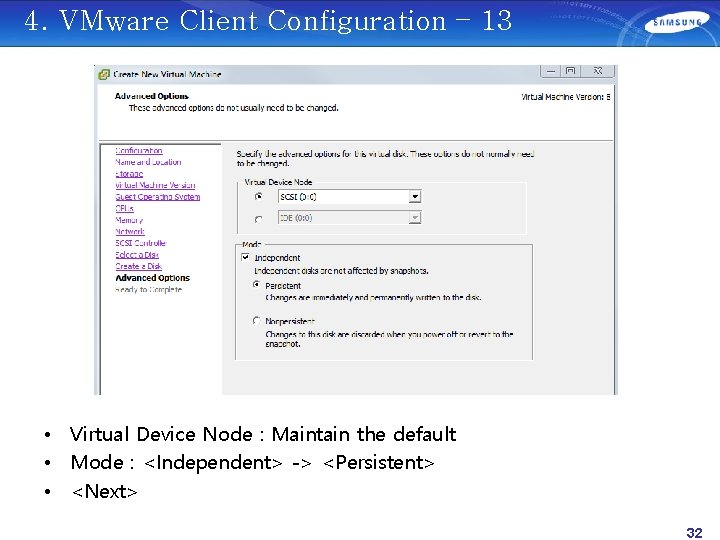Viewport: 720px width, 540px height.
Task: Click the slide page number 32
Action: tap(694, 532)
